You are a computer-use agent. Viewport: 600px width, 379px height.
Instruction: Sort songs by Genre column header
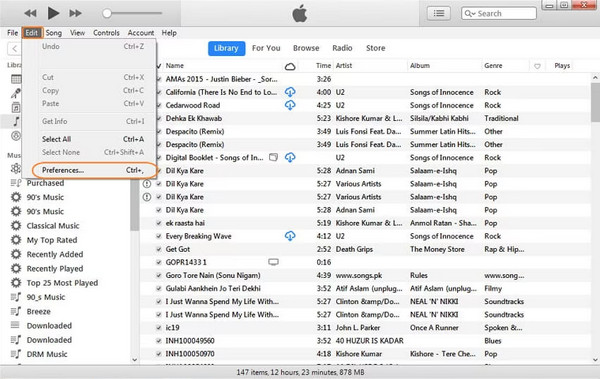click(493, 66)
